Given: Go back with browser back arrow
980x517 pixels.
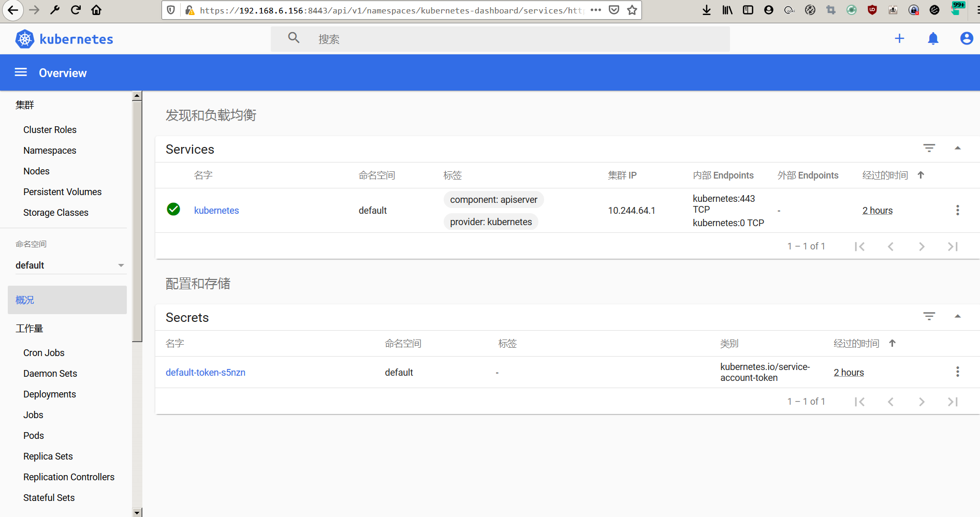Looking at the screenshot, I should click(13, 10).
